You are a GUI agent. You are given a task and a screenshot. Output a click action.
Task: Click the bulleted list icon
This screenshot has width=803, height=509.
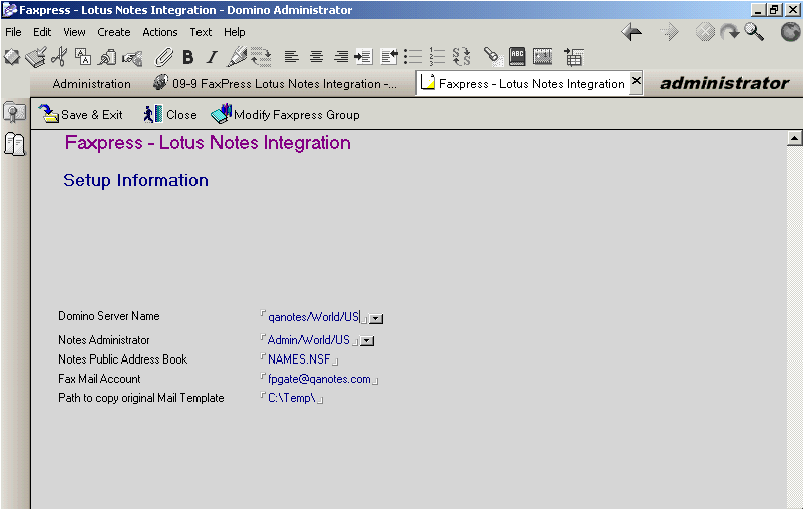tap(412, 57)
